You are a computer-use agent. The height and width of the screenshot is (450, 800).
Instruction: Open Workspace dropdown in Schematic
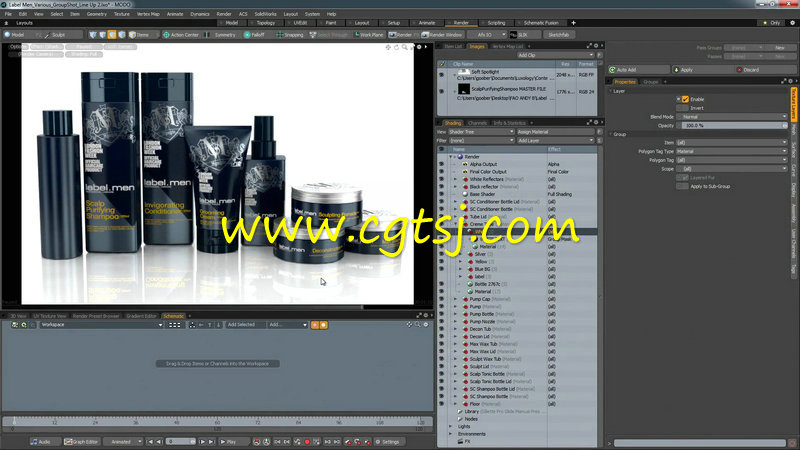pos(102,325)
